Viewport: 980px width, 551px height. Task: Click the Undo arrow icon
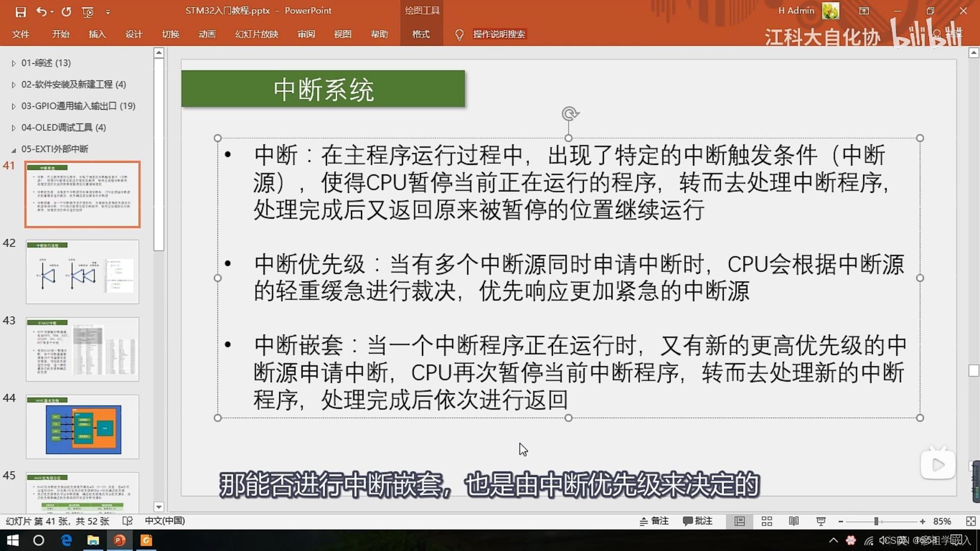[x=41, y=11]
